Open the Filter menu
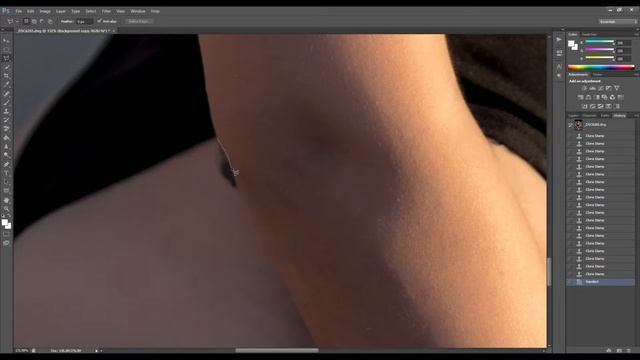Screen dimensions: 640x360 107,11
